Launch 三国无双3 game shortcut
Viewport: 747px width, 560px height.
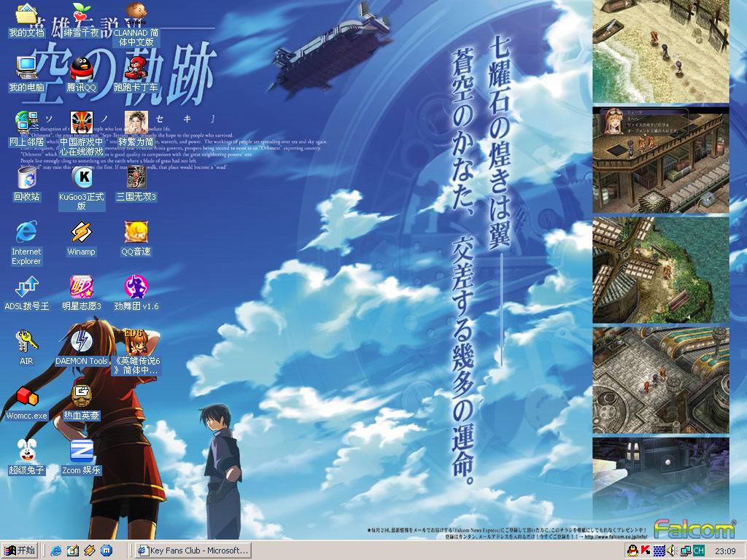[136, 178]
